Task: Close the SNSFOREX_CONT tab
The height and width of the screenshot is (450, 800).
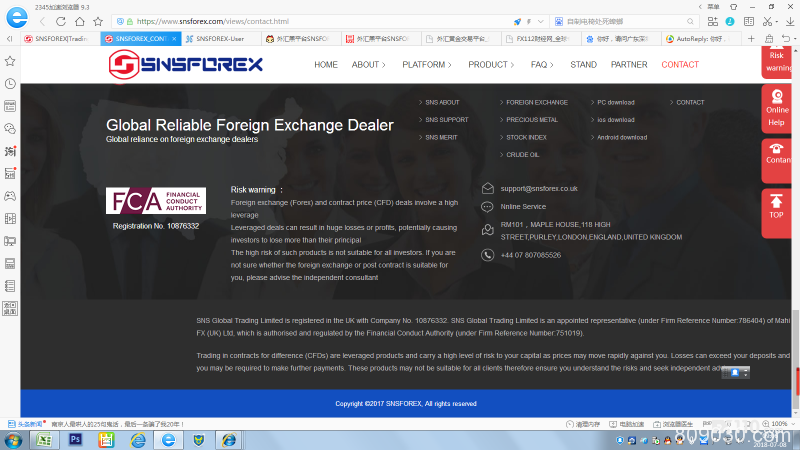Action: tap(174, 39)
